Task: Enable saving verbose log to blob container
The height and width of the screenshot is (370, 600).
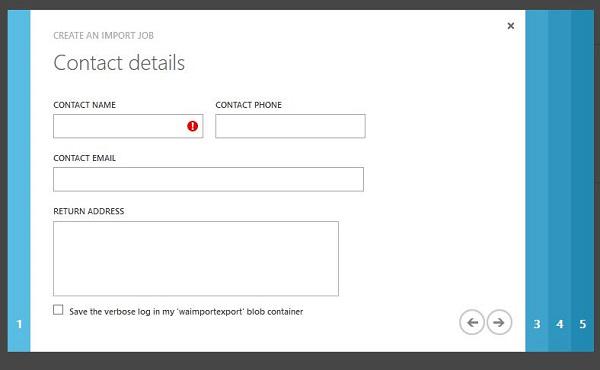Action: pyautogui.click(x=58, y=310)
